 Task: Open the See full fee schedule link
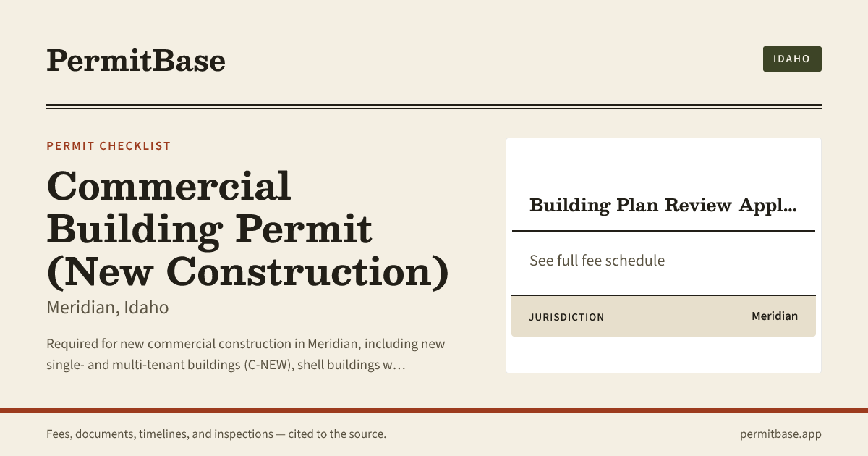click(x=597, y=261)
